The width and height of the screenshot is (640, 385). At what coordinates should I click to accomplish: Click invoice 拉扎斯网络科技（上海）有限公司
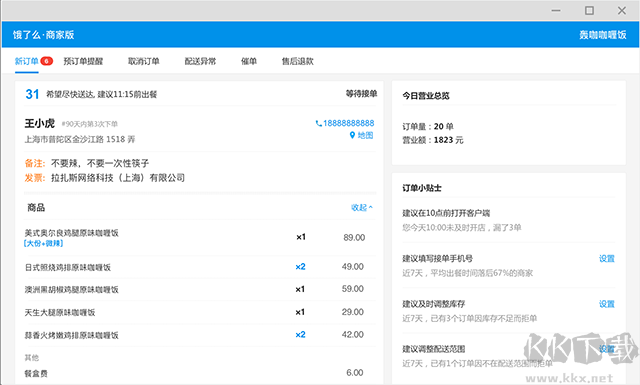pyautogui.click(x=118, y=178)
